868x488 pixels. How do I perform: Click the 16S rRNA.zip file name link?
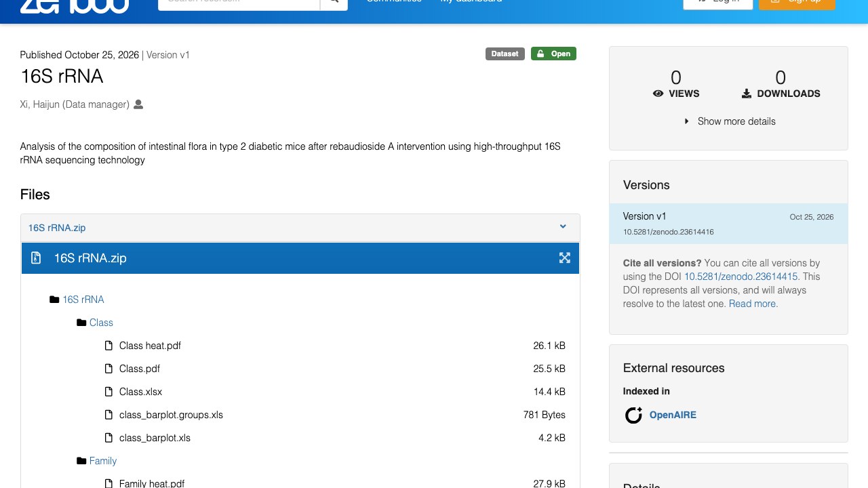[x=57, y=228]
